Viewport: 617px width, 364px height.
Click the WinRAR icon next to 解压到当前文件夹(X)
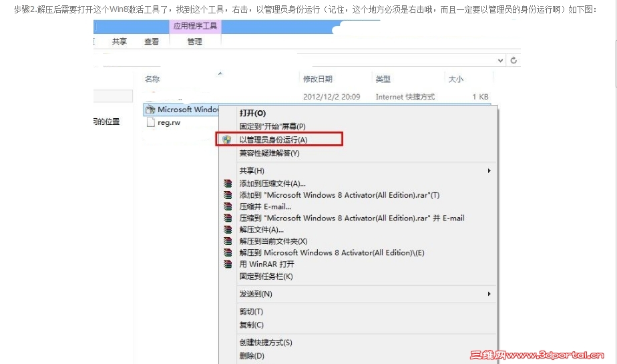[x=228, y=241]
